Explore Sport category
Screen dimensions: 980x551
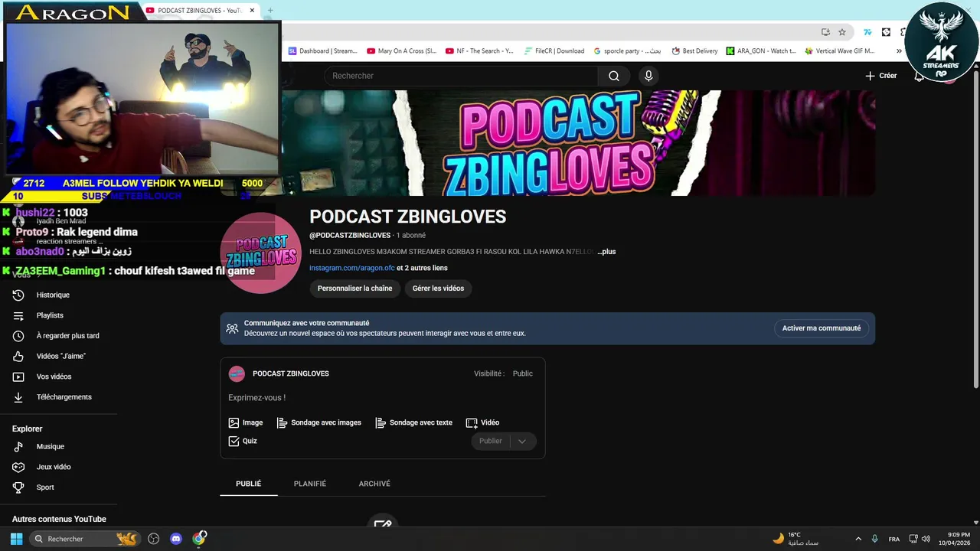pyautogui.click(x=45, y=487)
